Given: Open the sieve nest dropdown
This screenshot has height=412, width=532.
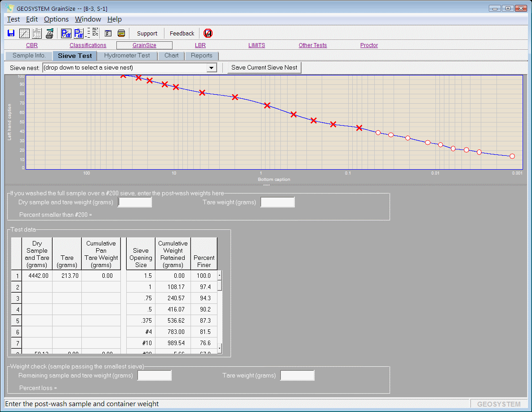Looking at the screenshot, I should pos(211,67).
